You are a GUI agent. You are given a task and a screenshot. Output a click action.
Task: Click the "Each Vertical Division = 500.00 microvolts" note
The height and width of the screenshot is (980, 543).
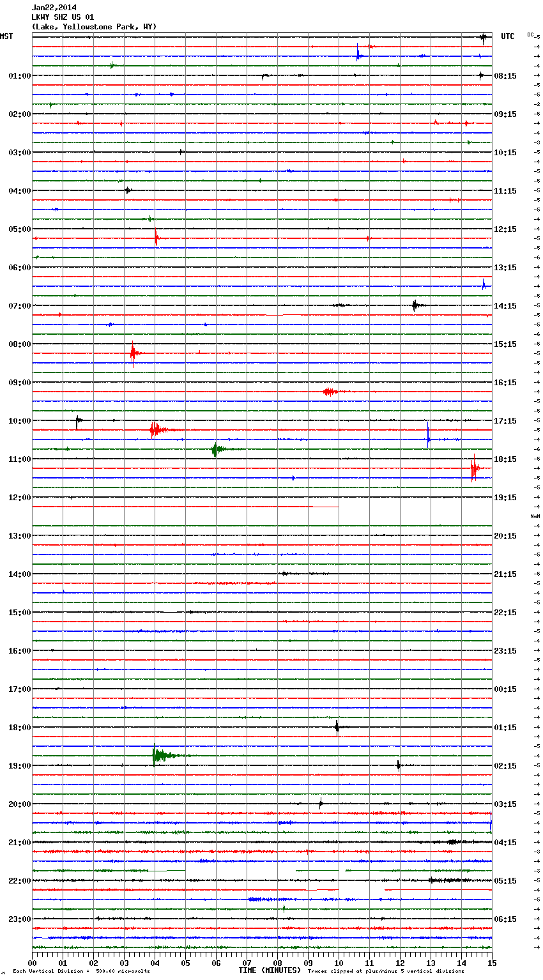81,972
